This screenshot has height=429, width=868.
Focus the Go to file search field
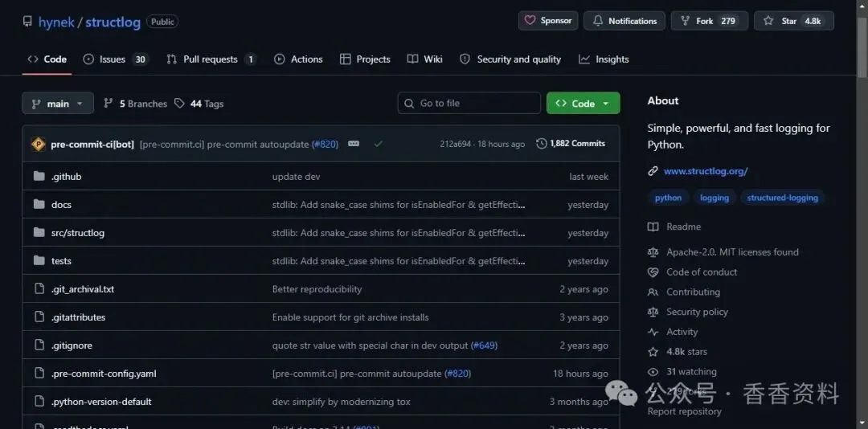pos(469,103)
